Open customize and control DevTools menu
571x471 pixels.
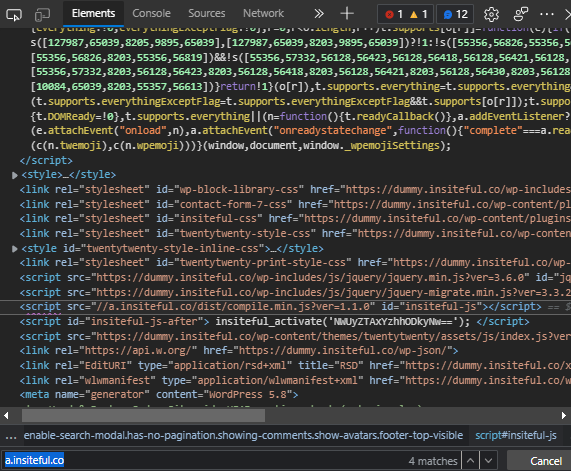coord(547,14)
